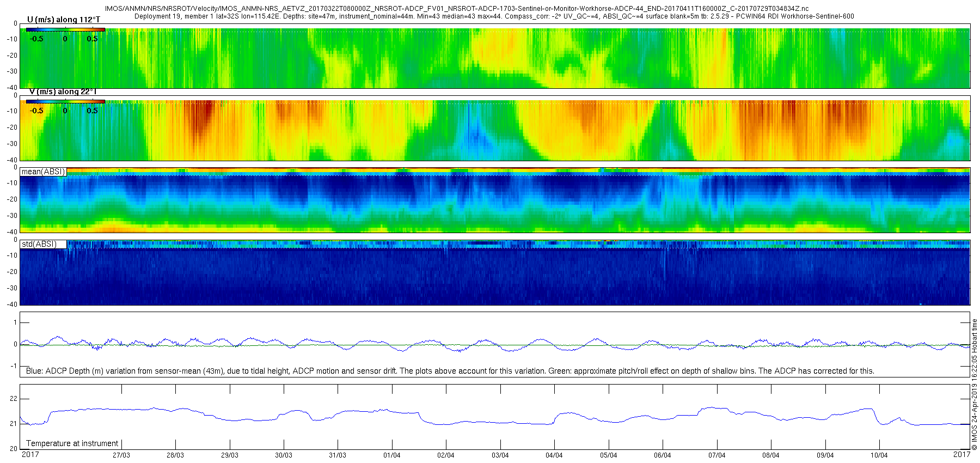Click the 2017 year label at axis start

point(30,454)
